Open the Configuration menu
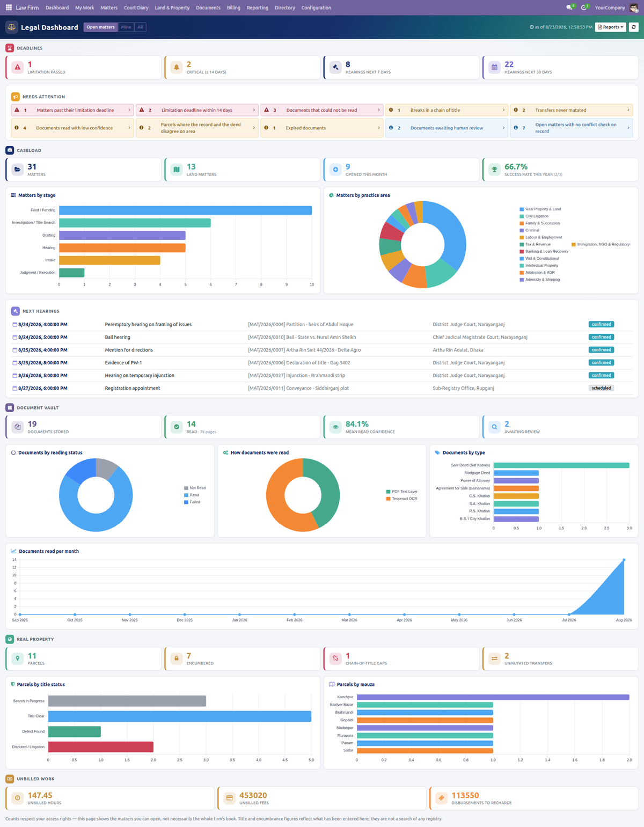Screen dimensions: 644x827 (316, 8)
